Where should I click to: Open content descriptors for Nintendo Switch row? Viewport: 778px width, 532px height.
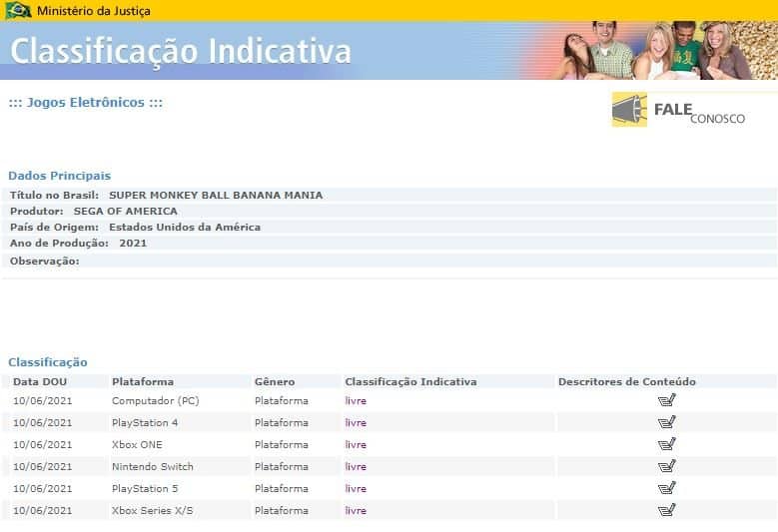[x=666, y=466]
